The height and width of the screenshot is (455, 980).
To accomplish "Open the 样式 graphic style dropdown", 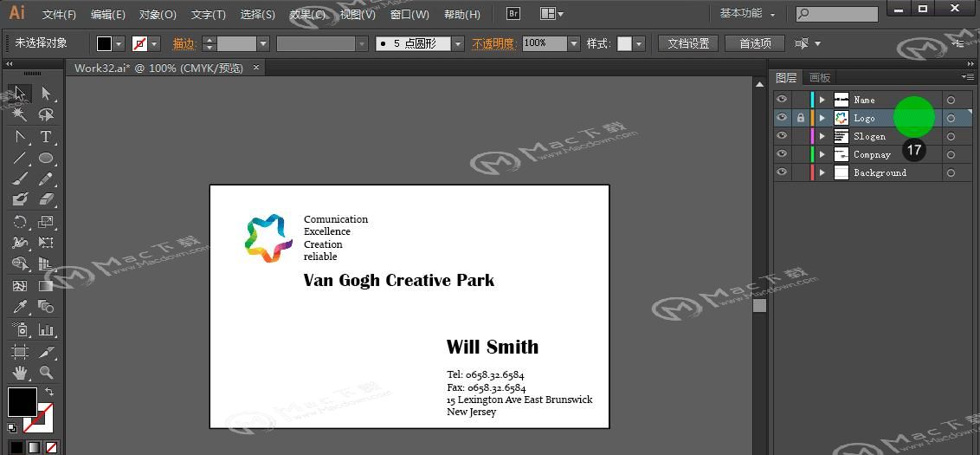I will [x=639, y=43].
